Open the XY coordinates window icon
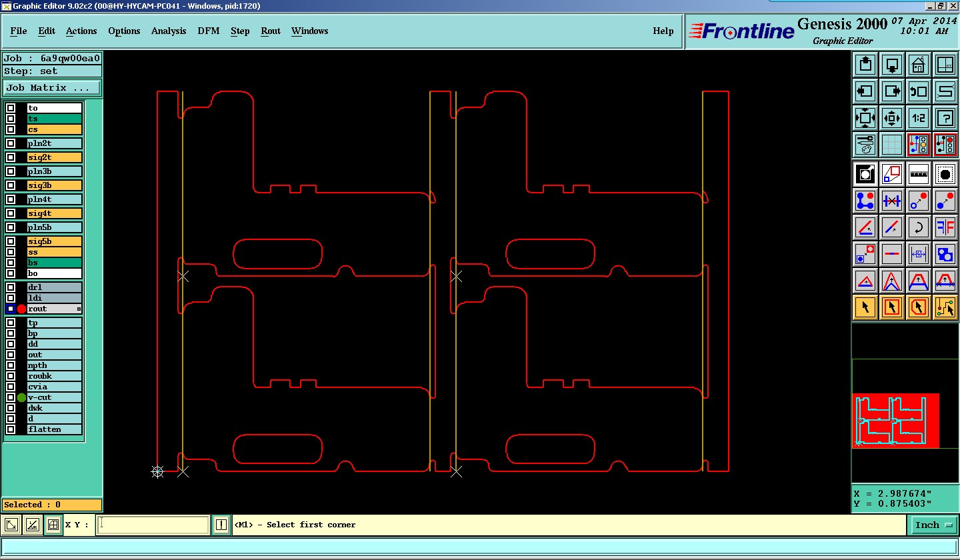The height and width of the screenshot is (560, 960). (945, 65)
